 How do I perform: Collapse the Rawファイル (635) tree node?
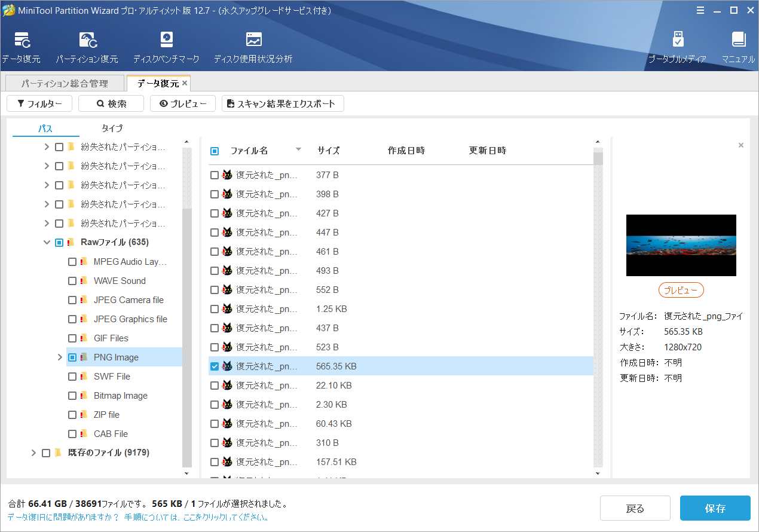pos(47,243)
